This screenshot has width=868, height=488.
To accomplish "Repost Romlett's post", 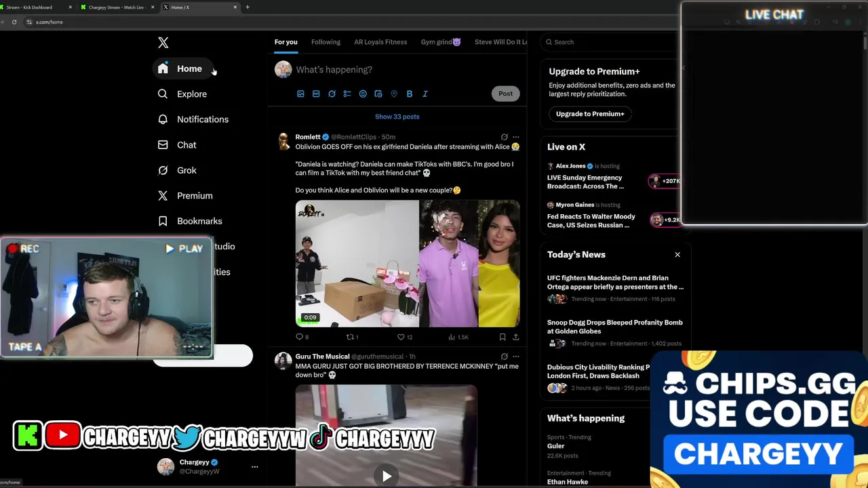I will pos(352,337).
